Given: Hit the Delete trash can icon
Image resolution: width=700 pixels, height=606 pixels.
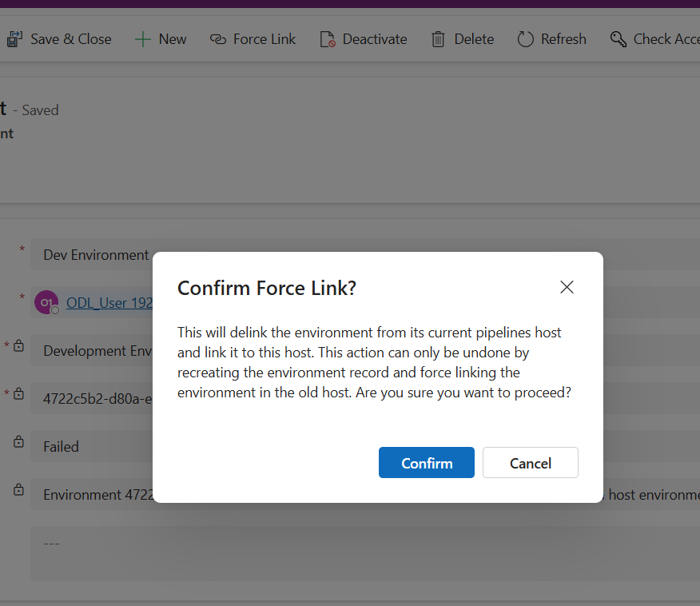Looking at the screenshot, I should click(438, 39).
